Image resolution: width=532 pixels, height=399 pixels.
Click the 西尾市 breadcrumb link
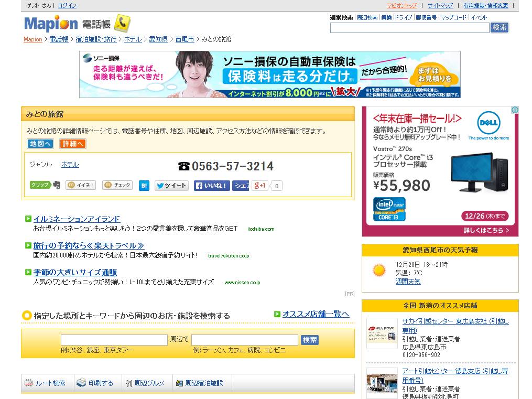tap(185, 39)
